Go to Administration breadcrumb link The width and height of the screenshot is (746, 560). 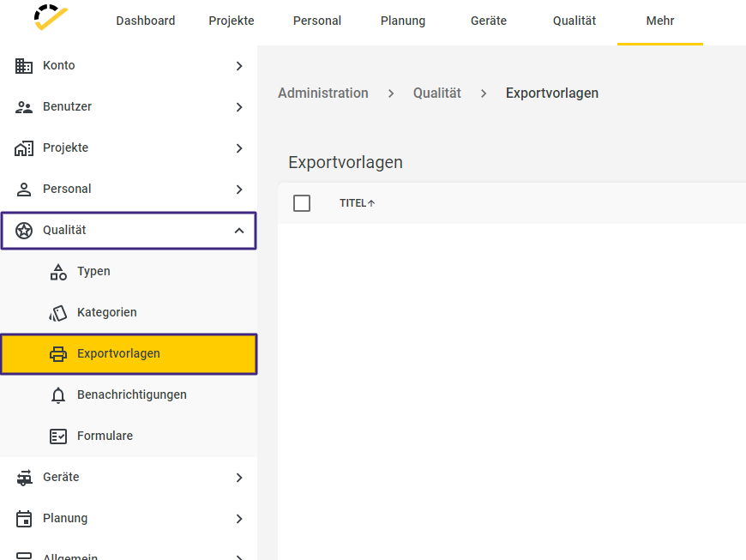tap(323, 93)
